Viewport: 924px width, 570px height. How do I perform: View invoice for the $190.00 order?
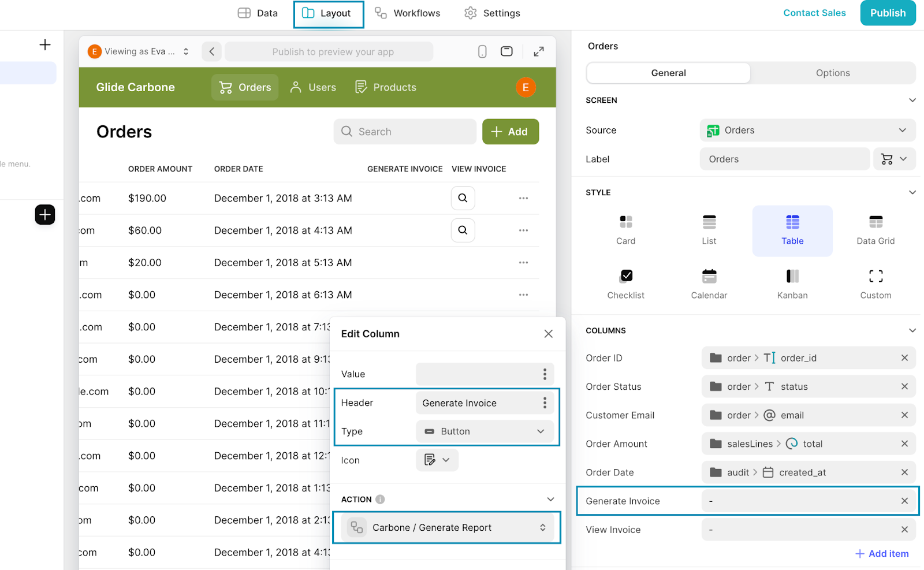(x=463, y=198)
